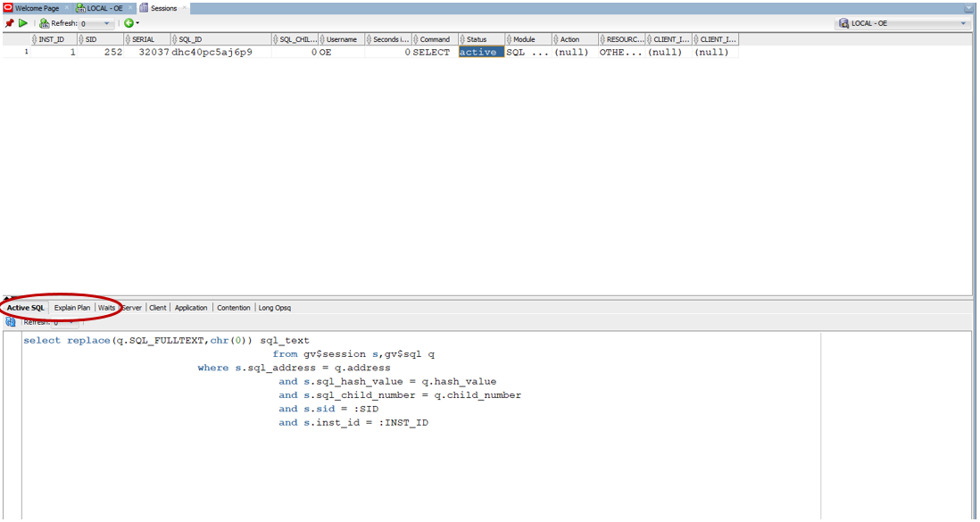This screenshot has width=980, height=522.
Task: Click the SQL line 'and s.sid = :SID'
Action: [x=328, y=409]
